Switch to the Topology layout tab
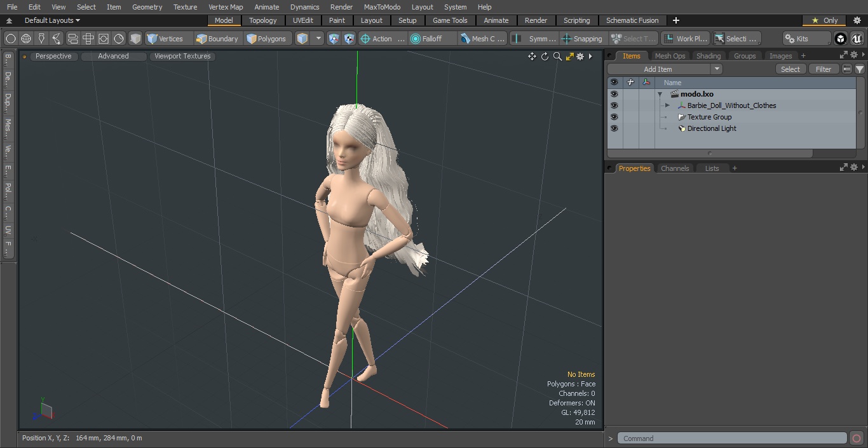 point(263,20)
